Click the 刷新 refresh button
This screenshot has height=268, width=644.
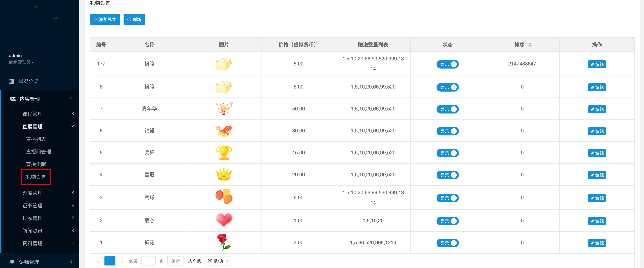(x=134, y=19)
